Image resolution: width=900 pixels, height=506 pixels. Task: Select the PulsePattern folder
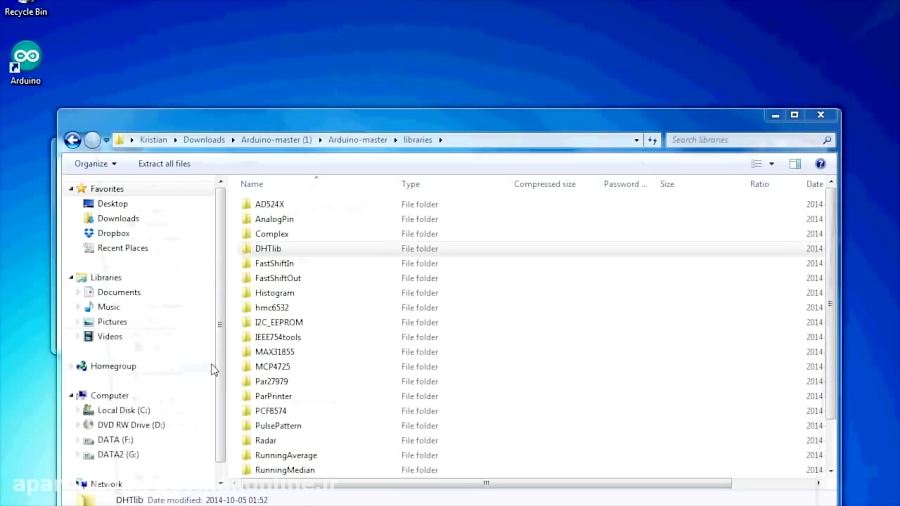point(278,426)
